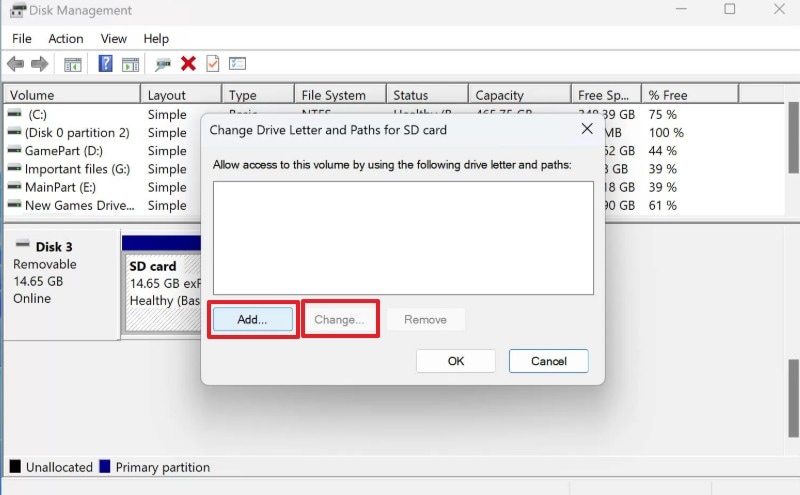Click the Show/Hide Action Pane toolbar icon
This screenshot has width=800, height=495.
point(131,64)
